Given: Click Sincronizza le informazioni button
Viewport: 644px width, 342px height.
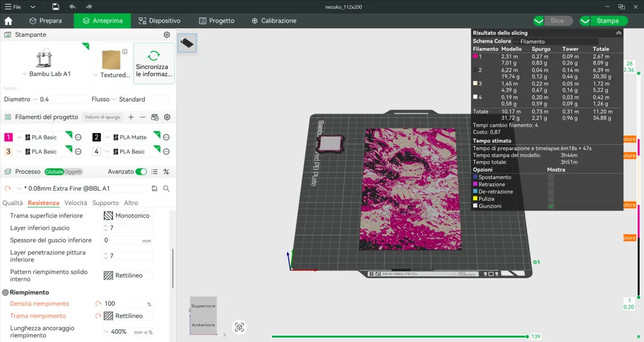Looking at the screenshot, I should tap(154, 64).
